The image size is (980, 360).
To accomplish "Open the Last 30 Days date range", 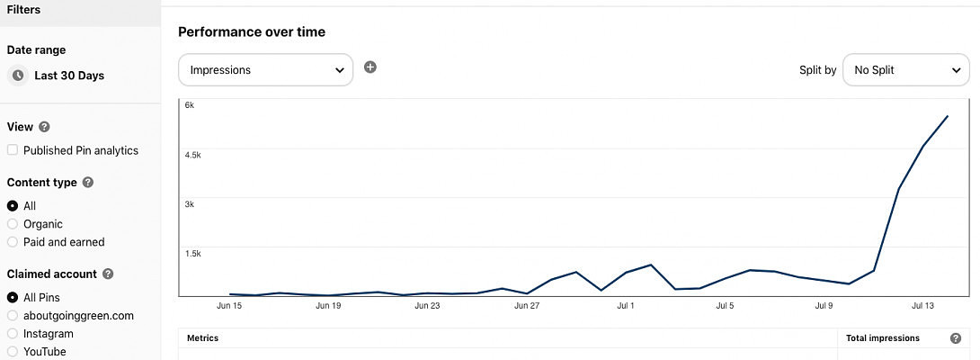I will pyautogui.click(x=68, y=76).
